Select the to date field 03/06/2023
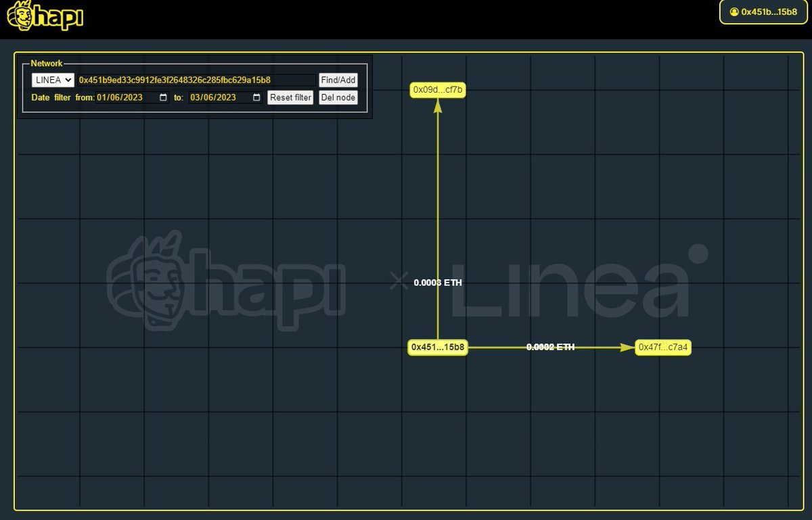Screen dimensions: 812x520 click(x=225, y=97)
